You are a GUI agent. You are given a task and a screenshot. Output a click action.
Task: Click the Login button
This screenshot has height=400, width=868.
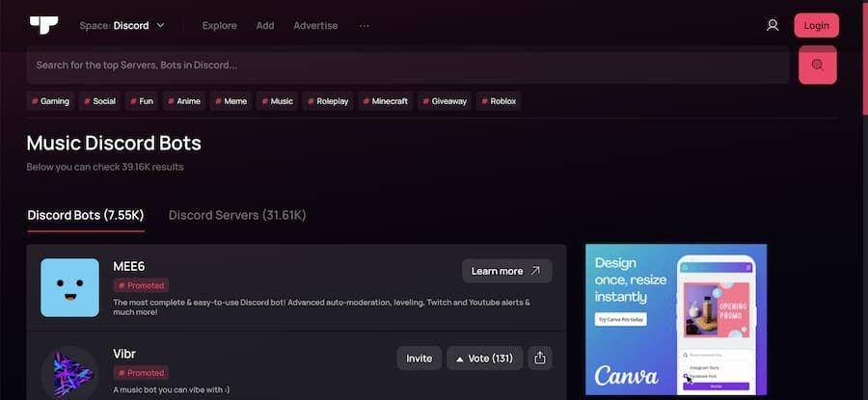tap(817, 25)
